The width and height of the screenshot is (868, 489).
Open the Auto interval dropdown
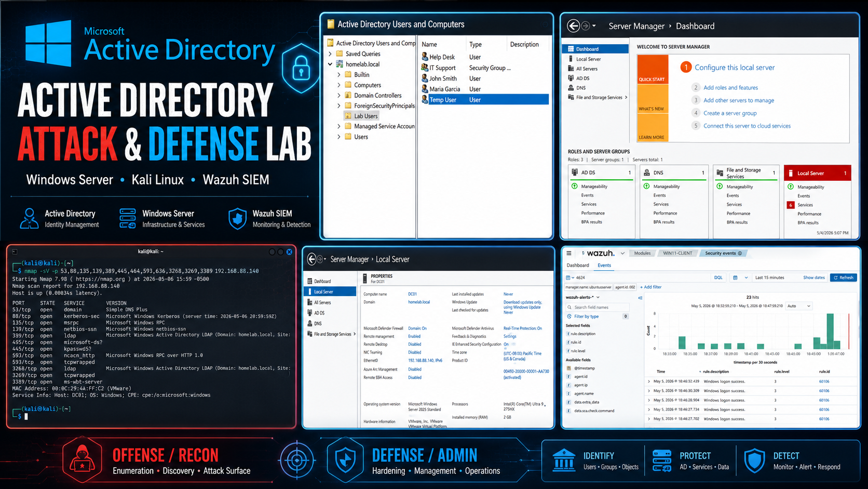pyautogui.click(x=798, y=306)
